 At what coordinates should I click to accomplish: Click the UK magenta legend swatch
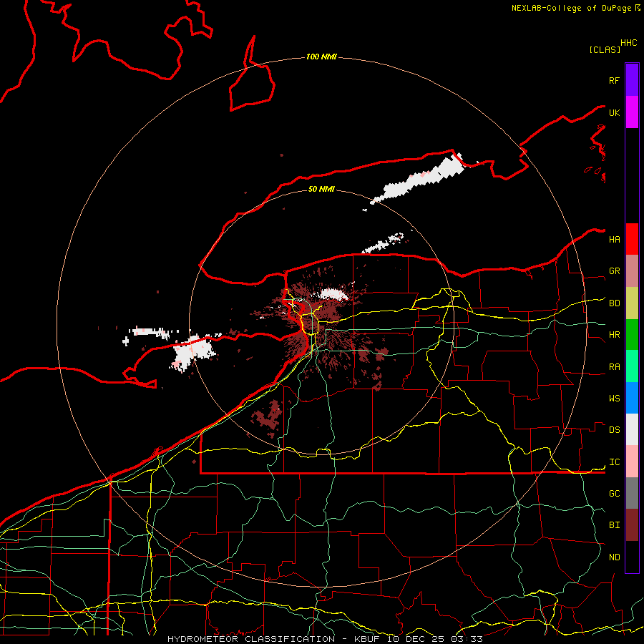[x=632, y=112]
